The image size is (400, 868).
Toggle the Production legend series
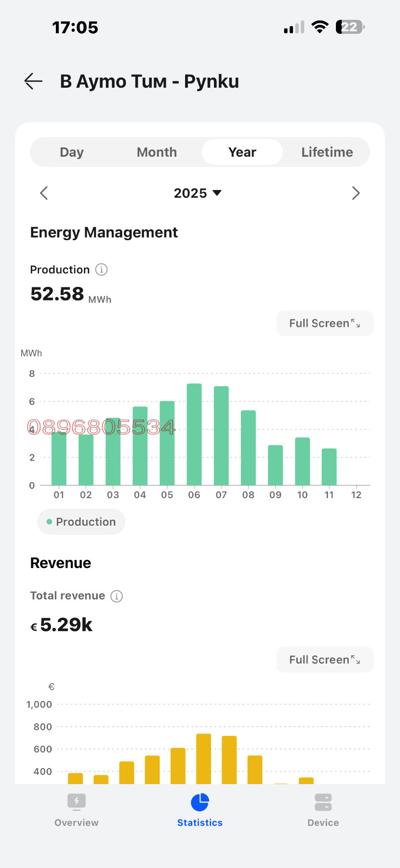(x=81, y=522)
